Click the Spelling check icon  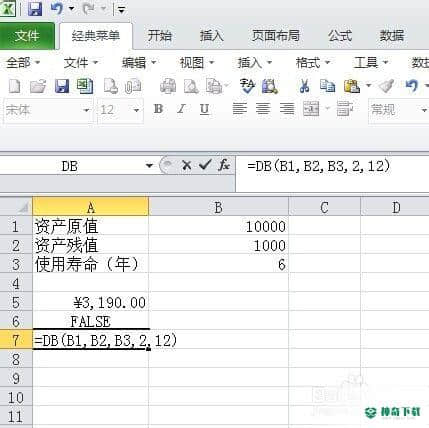(x=247, y=86)
